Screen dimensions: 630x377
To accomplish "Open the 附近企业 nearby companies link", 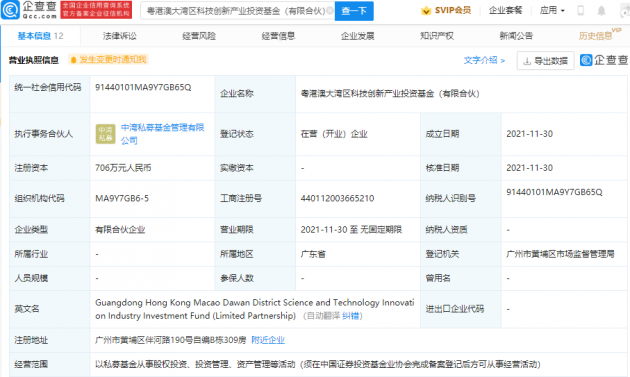I will [268, 340].
